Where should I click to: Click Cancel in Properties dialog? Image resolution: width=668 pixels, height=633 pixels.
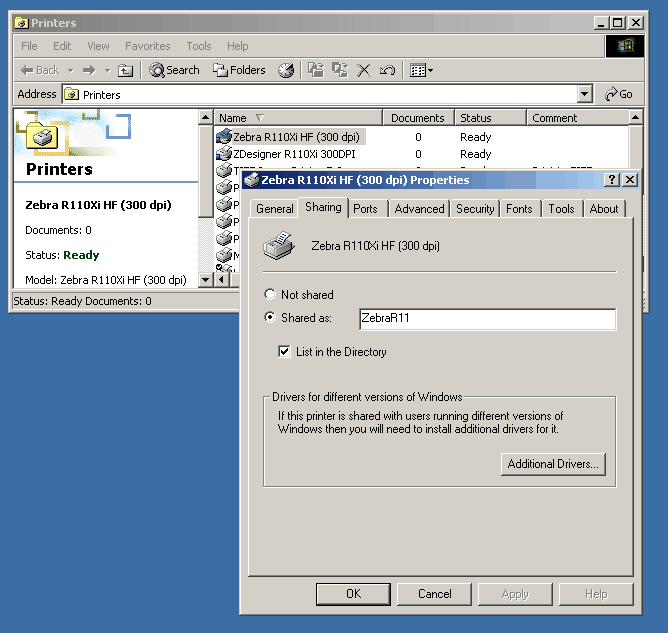434,594
